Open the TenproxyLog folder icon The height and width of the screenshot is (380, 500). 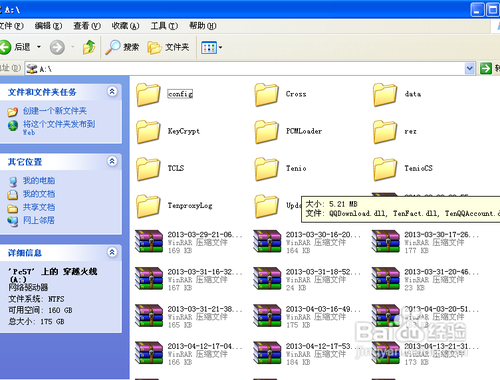[x=148, y=206]
